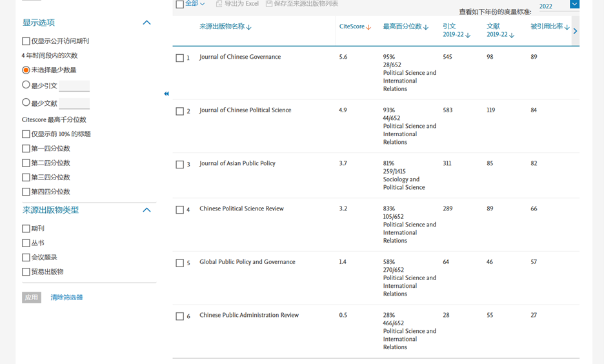Check 仅显示公开访问期刊 checkbox
The height and width of the screenshot is (364, 604).
point(26,41)
